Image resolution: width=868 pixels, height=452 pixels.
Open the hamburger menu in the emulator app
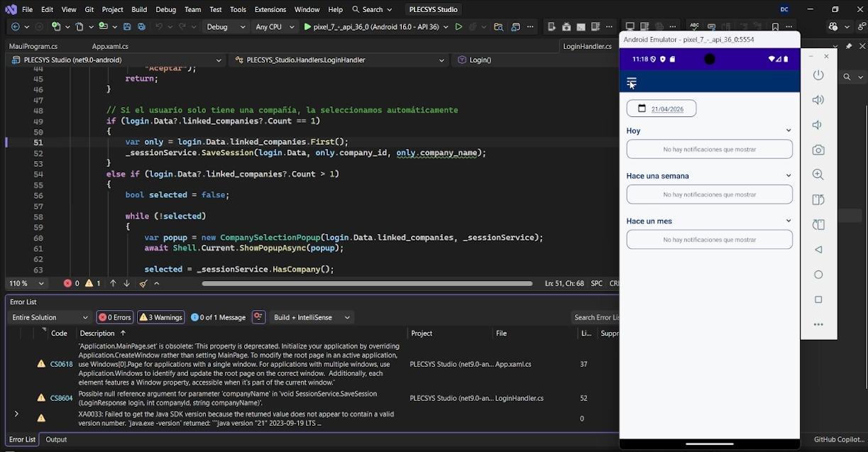[x=632, y=82]
